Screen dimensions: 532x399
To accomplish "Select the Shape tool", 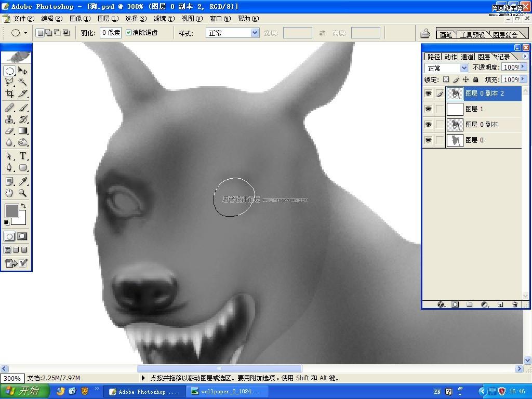I will click(23, 167).
